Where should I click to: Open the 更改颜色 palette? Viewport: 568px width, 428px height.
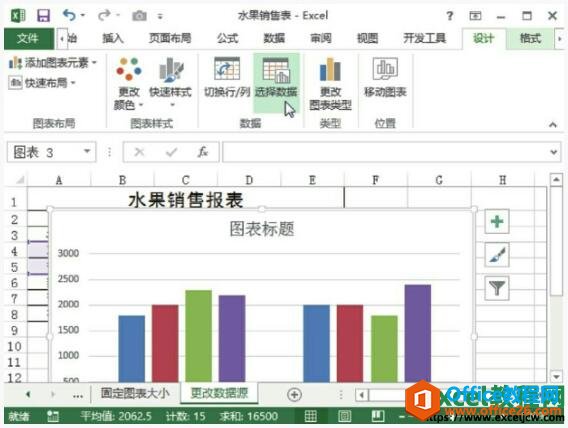(x=129, y=83)
